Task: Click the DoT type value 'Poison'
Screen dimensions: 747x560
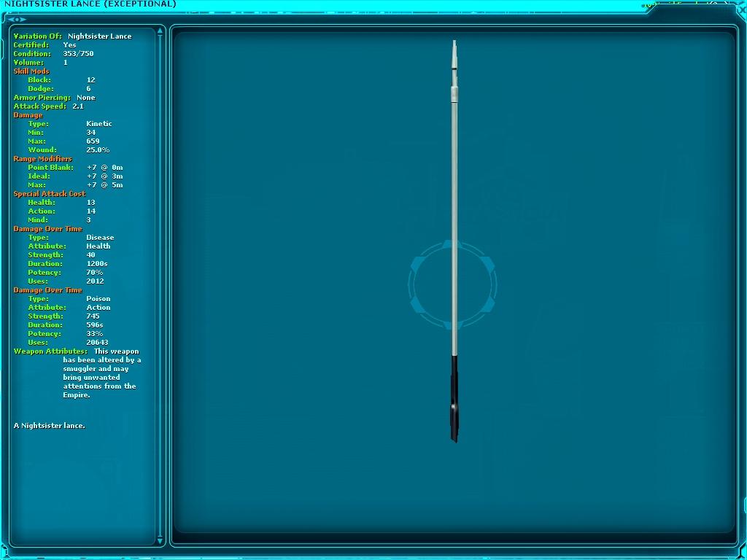Action: [x=98, y=299]
